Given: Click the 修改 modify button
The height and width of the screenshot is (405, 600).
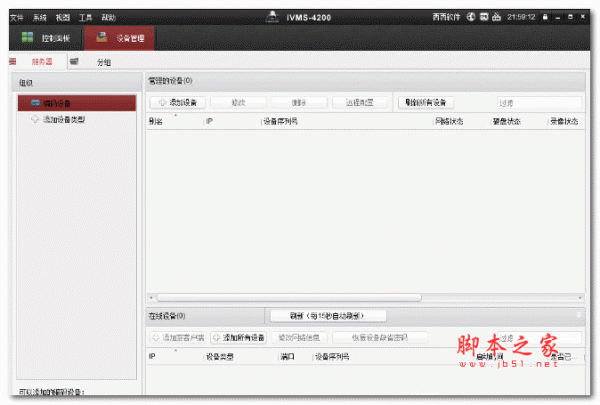Looking at the screenshot, I should click(238, 102).
